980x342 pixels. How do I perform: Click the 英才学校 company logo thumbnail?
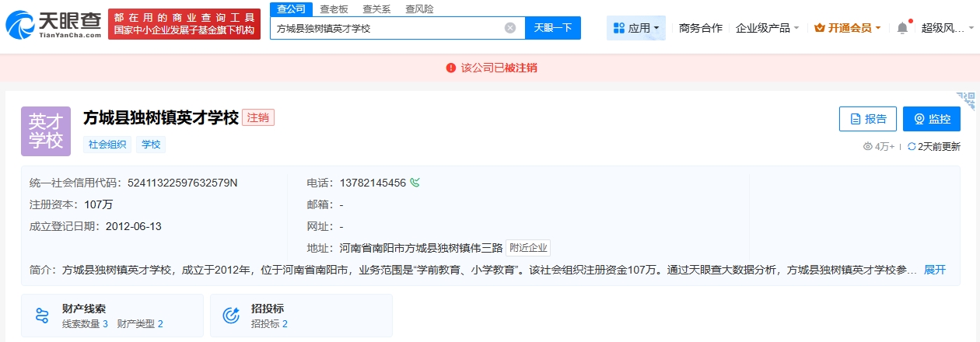point(46,131)
